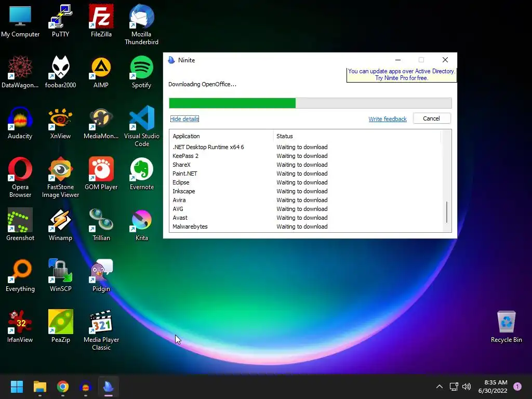Select the Recycle Bin icon
This screenshot has width=532, height=399.
click(506, 326)
